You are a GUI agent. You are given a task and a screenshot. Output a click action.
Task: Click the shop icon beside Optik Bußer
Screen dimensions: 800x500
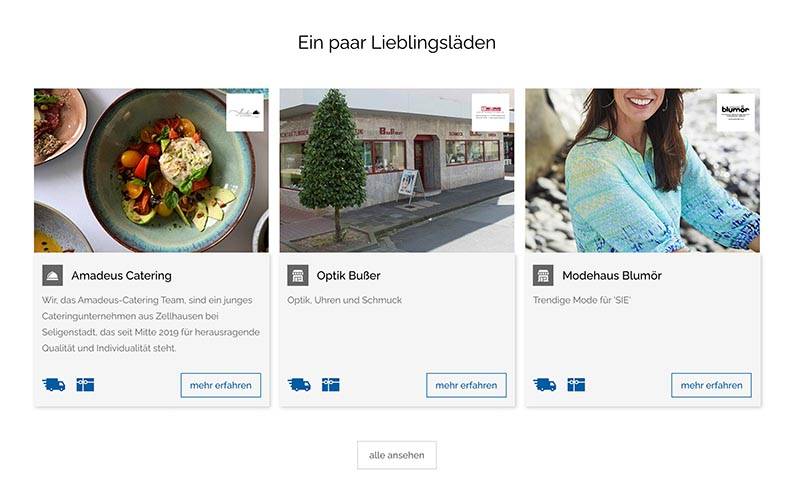tap(298, 276)
